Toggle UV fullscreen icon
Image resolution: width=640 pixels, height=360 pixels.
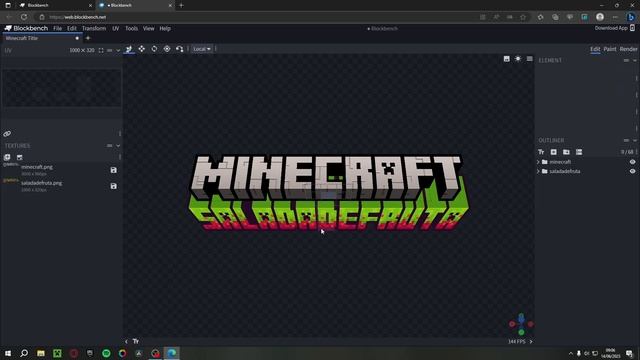(101, 50)
